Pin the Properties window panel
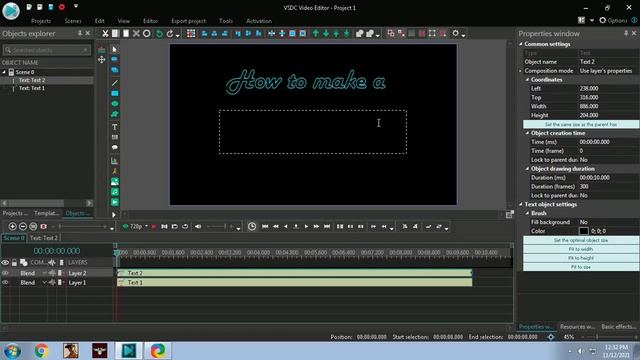Image resolution: width=640 pixels, height=360 pixels. 626,33
